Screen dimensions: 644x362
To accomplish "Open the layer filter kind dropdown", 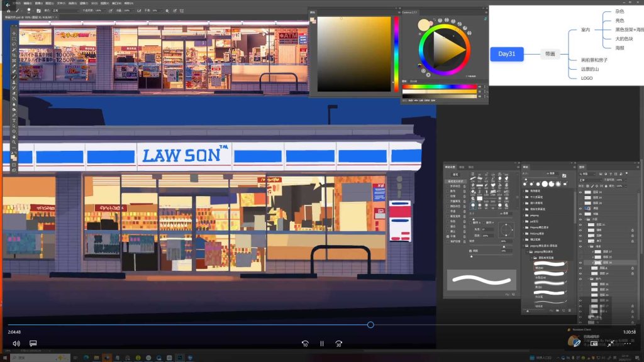I will point(587,174).
